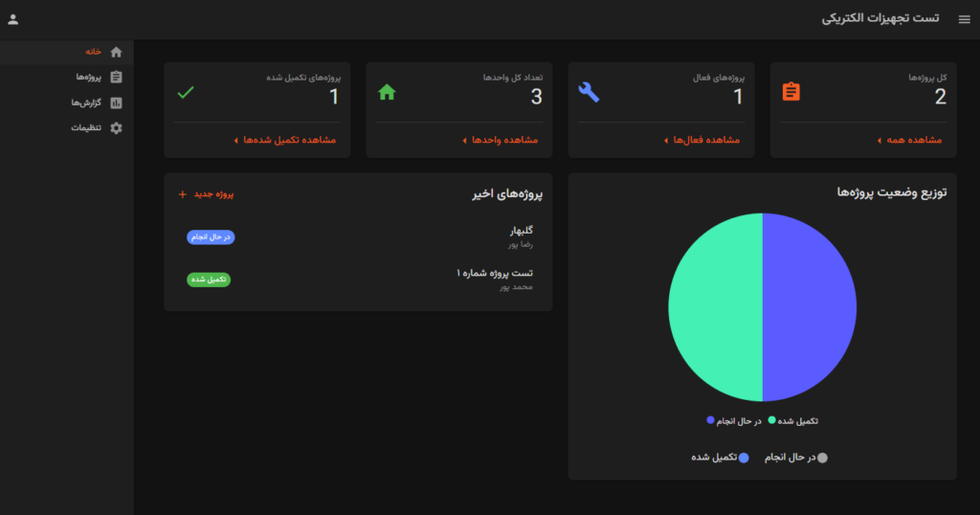Click the گزارش‌ها bar chart icon in the sidebar
Image resolution: width=980 pixels, height=515 pixels.
tap(117, 102)
